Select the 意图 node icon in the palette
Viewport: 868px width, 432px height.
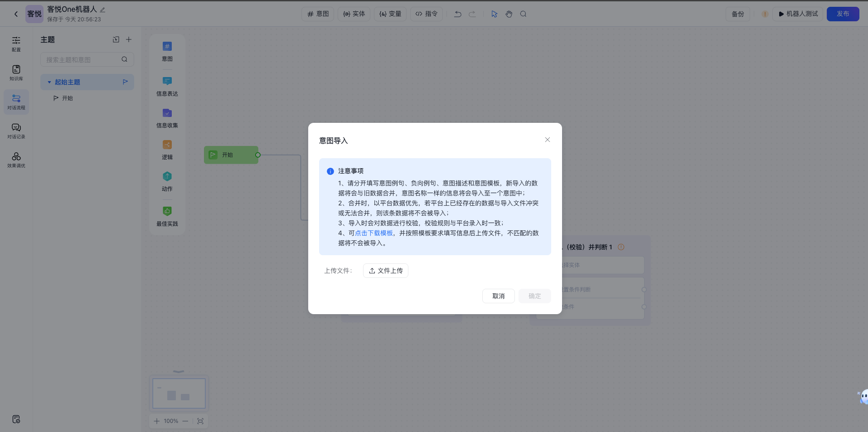(x=167, y=46)
